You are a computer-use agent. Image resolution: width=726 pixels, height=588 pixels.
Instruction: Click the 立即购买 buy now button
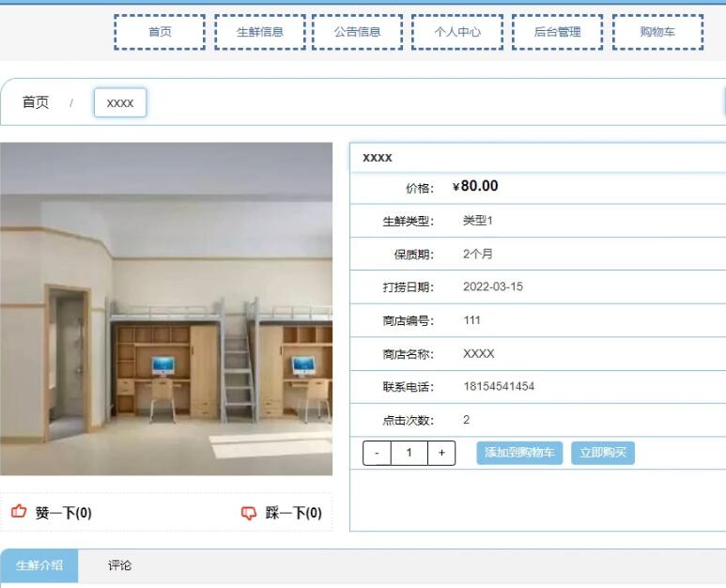[603, 453]
